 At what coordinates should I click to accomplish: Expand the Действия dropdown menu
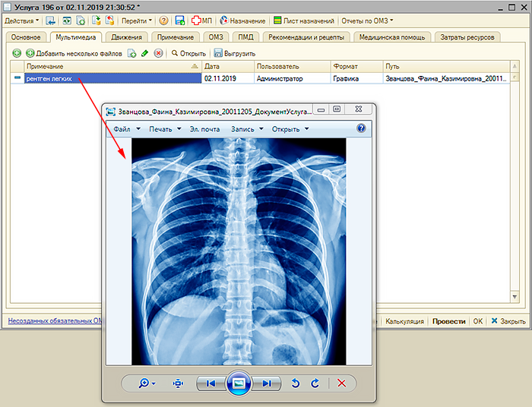click(x=22, y=21)
